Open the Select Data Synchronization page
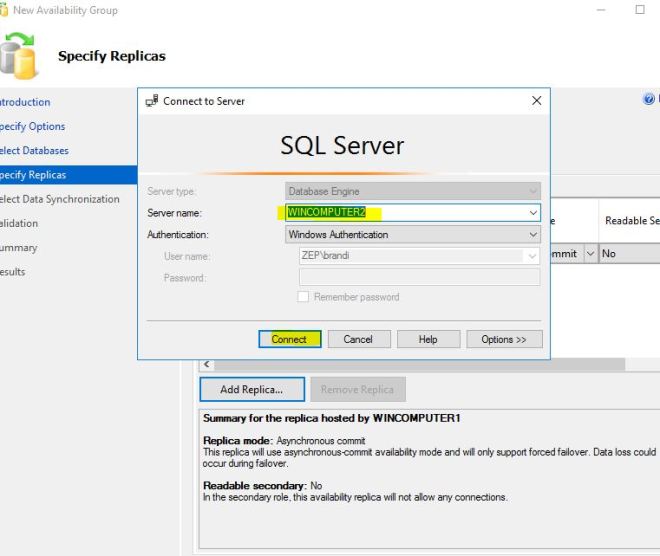 point(58,199)
